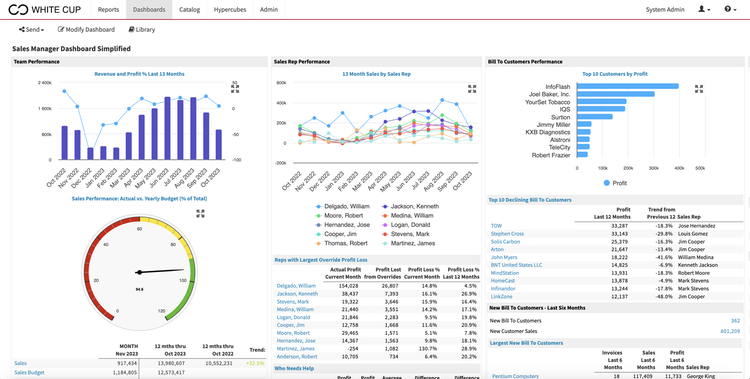This screenshot has width=750, height=379.
Task: Open the help question-mark menu
Action: tap(730, 9)
